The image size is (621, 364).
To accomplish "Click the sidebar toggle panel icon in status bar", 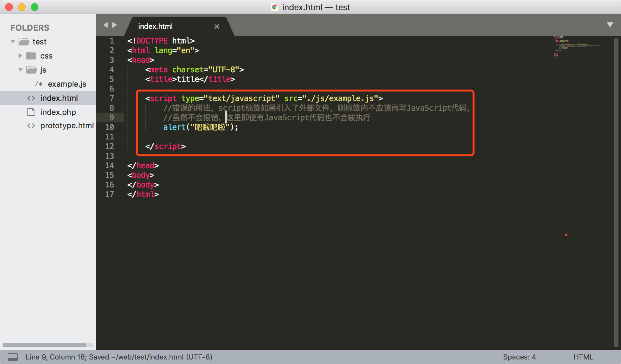I will point(13,357).
